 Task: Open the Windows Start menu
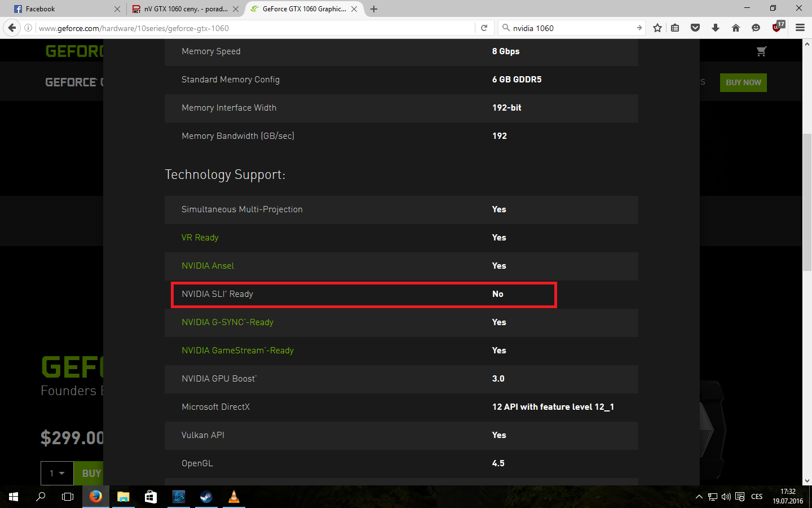14,497
